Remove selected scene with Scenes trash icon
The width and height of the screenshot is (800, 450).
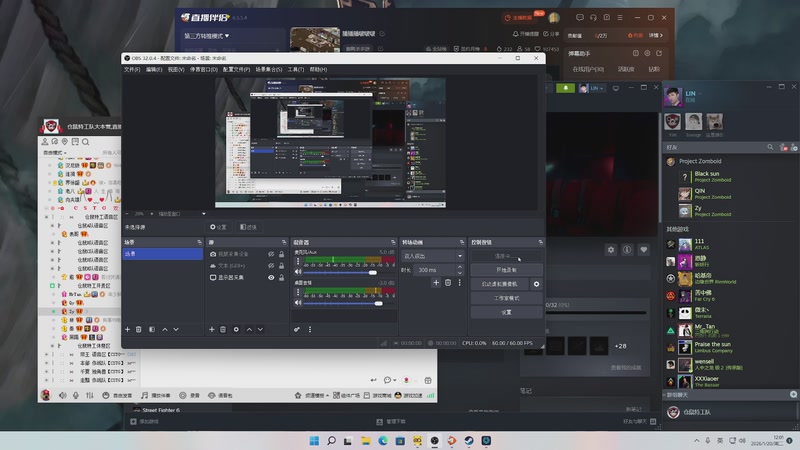[x=139, y=330]
